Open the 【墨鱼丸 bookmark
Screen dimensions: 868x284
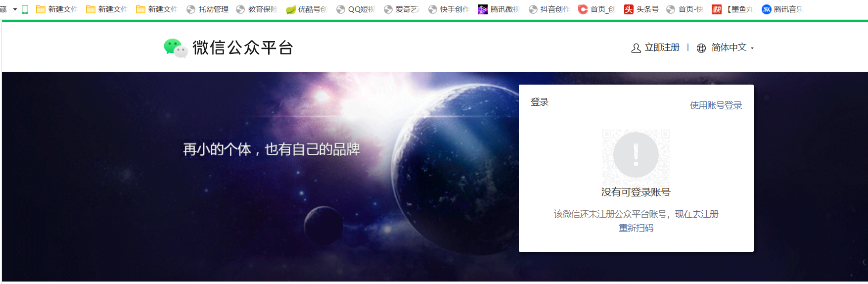pyautogui.click(x=732, y=9)
